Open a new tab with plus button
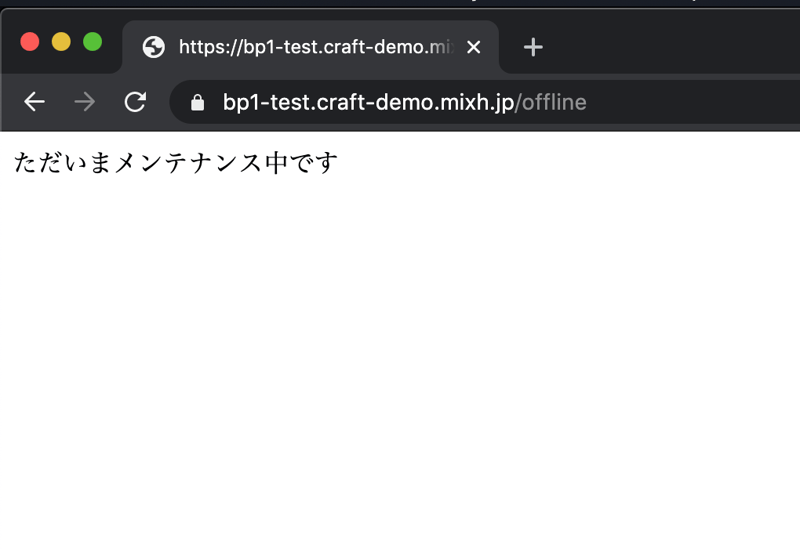This screenshot has width=800, height=550. 533,47
